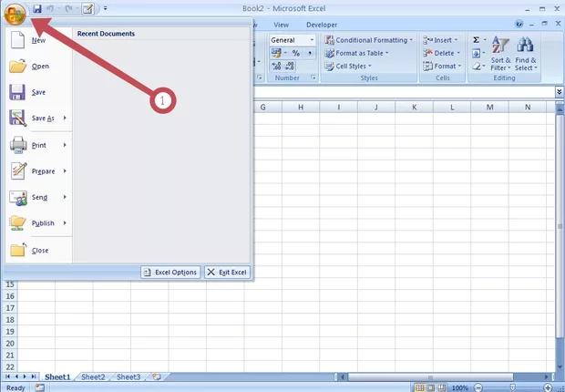The image size is (565, 392).
Task: Open the General number format dropdown
Action: [312, 40]
